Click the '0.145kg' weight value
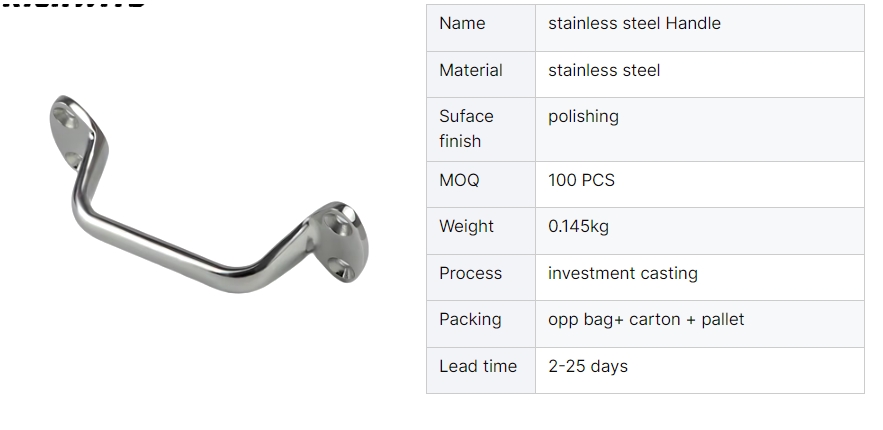 578,226
